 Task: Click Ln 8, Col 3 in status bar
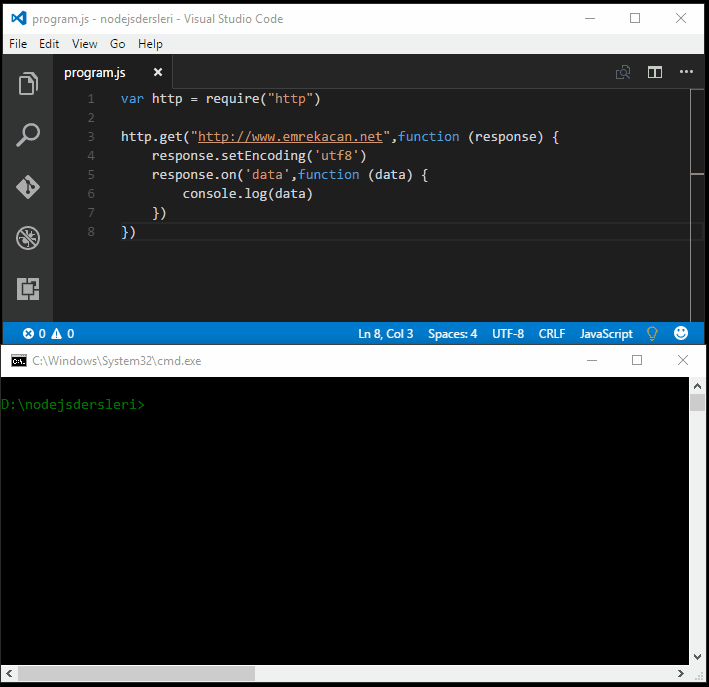pos(386,334)
